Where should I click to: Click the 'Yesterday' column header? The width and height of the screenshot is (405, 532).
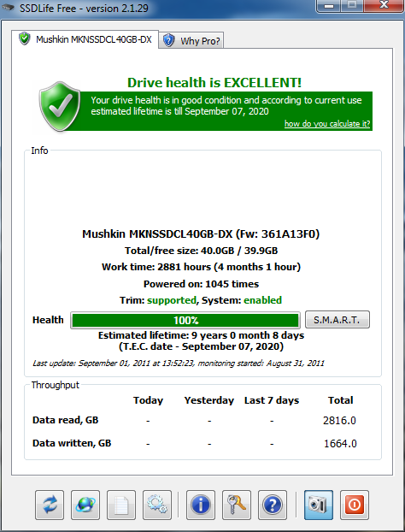[209, 400]
